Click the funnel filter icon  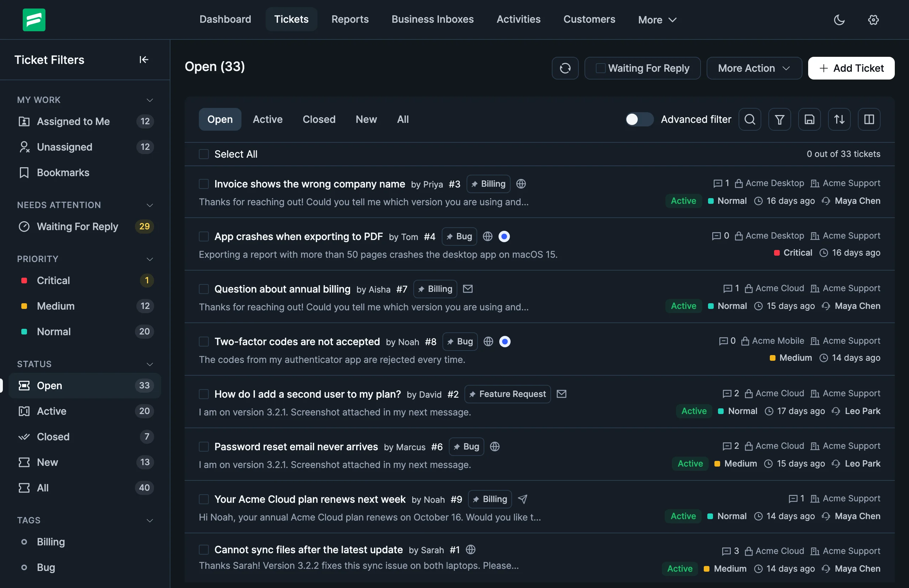click(x=780, y=120)
